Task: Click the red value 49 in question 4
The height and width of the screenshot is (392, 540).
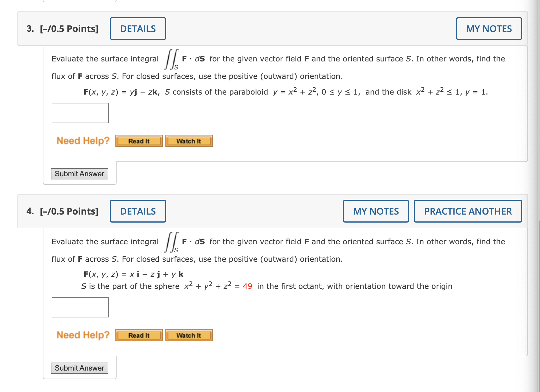Action: click(x=247, y=286)
